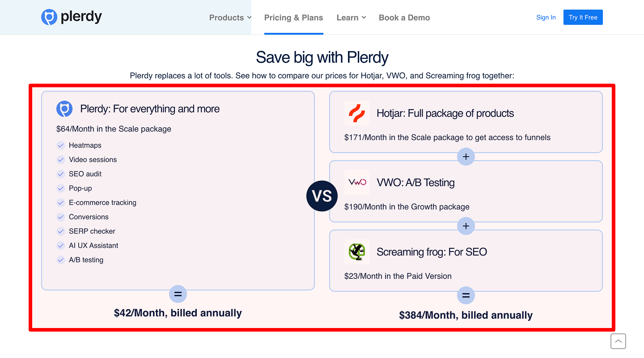Click the Products chevron arrow

(x=249, y=18)
